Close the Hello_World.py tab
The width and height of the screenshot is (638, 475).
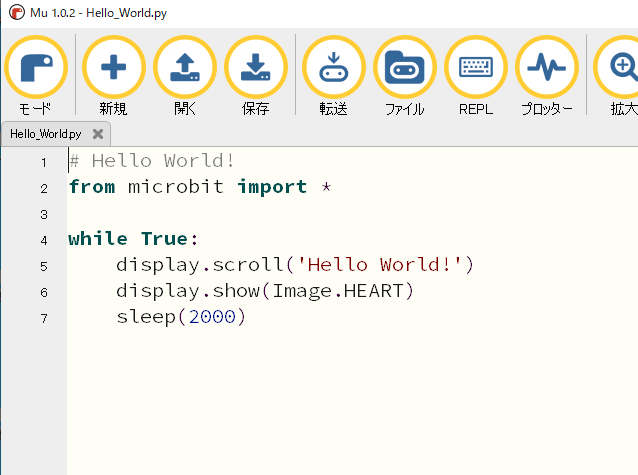(x=97, y=134)
